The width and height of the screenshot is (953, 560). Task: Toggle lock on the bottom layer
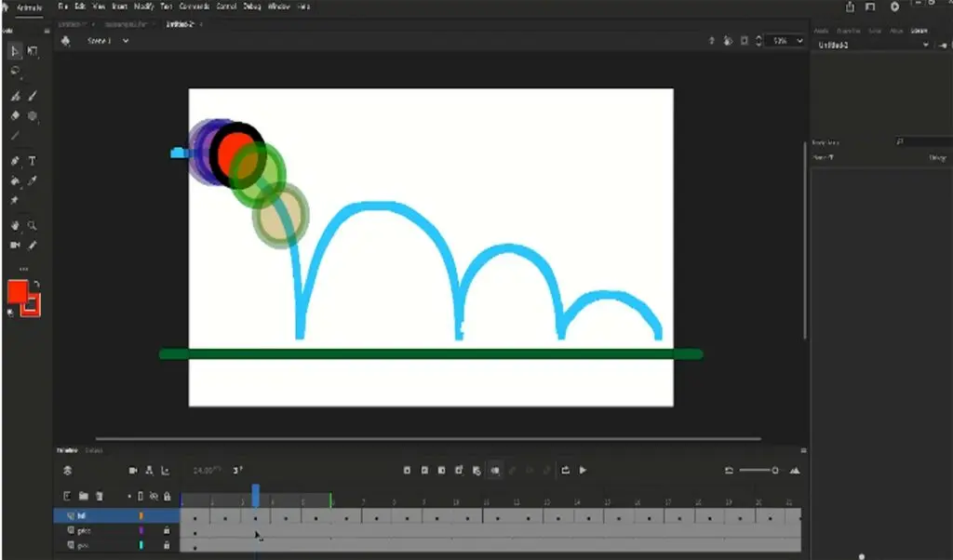click(167, 545)
